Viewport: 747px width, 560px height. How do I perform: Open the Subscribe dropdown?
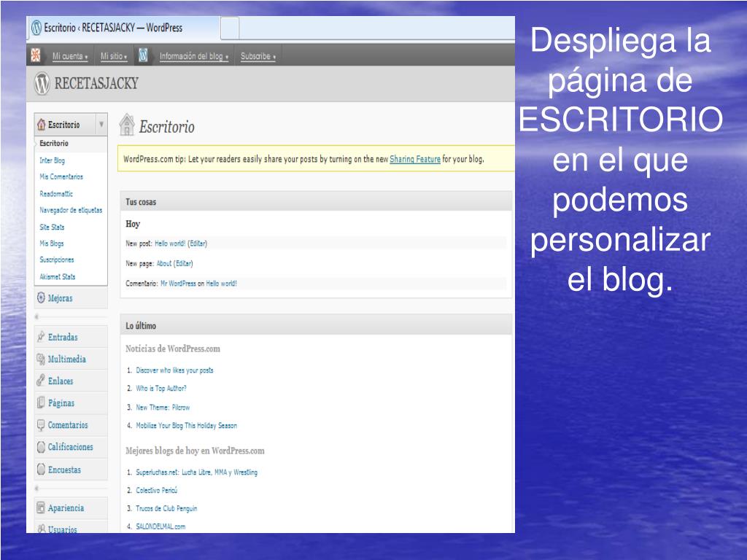pos(258,56)
